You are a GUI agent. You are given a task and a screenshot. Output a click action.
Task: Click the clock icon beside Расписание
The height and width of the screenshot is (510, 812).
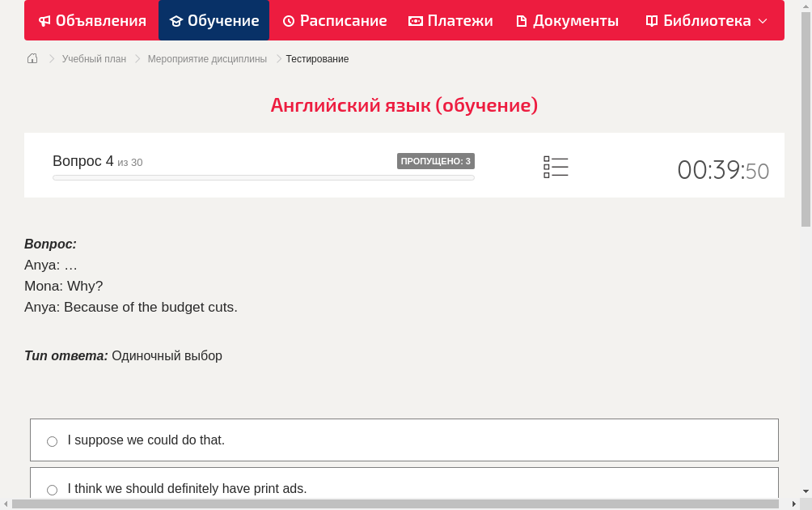pyautogui.click(x=289, y=21)
